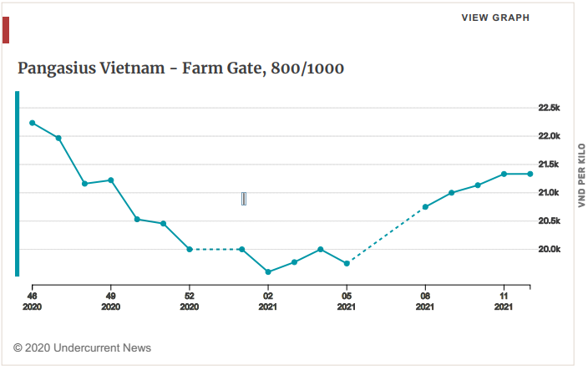Image resolution: width=588 pixels, height=370 pixels.
Task: Click the data point at week 11 2021
Action: click(504, 174)
